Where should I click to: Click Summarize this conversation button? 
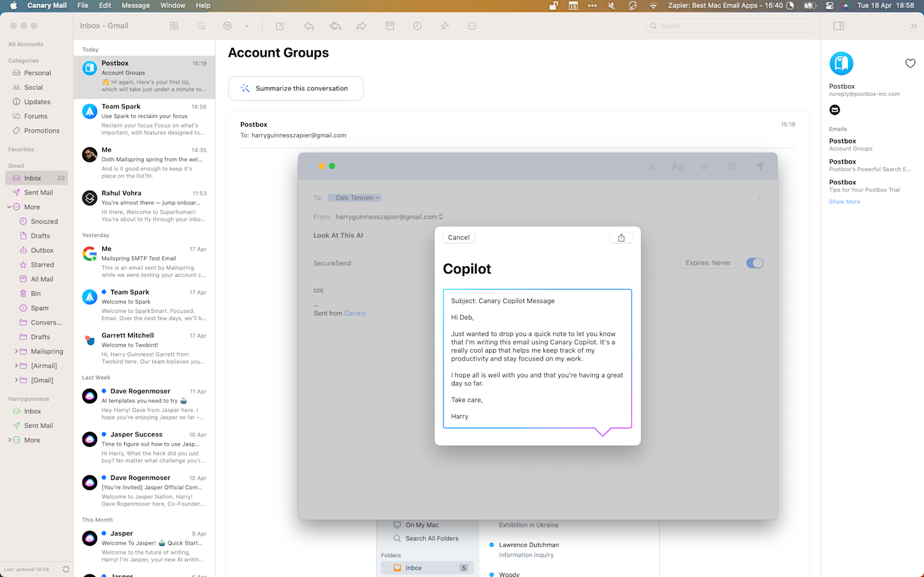tap(296, 88)
